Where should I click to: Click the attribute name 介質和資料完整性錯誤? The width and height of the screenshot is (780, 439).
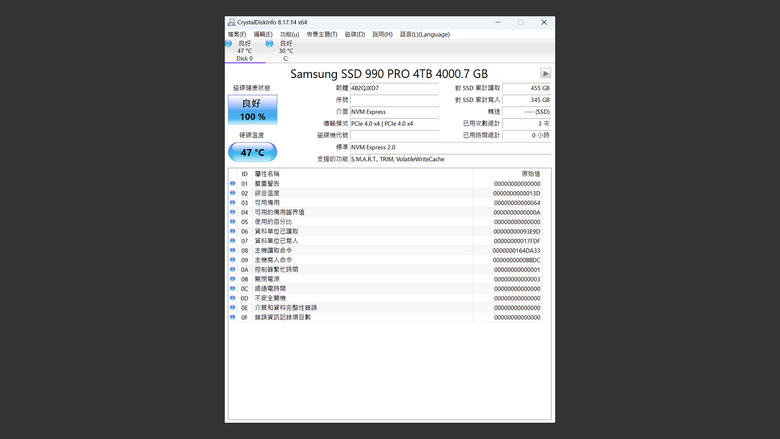pyautogui.click(x=286, y=308)
